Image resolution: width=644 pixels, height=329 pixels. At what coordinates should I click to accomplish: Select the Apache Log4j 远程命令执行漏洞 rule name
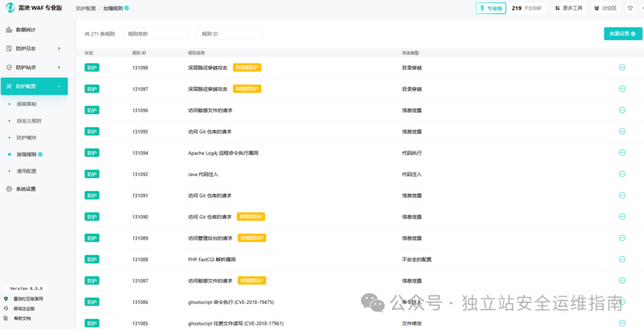click(x=223, y=153)
